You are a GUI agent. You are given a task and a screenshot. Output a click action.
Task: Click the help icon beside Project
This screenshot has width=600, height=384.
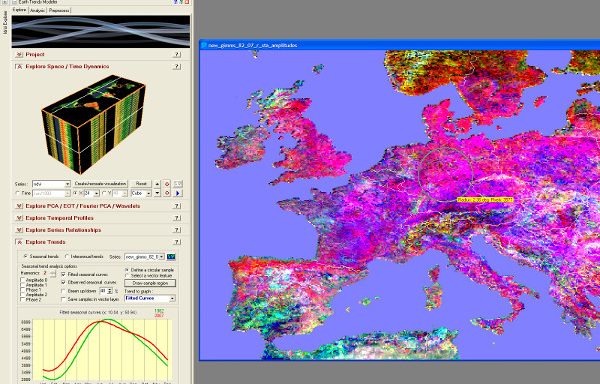(x=177, y=54)
